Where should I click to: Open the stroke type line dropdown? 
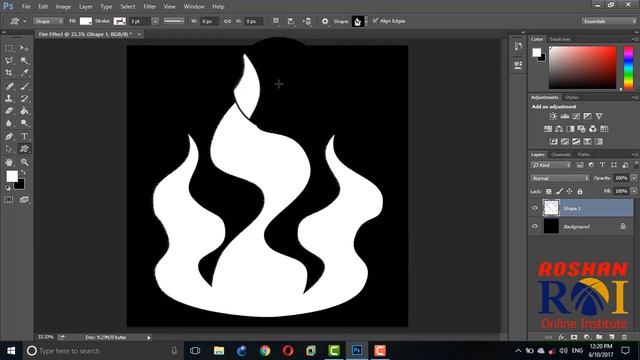[174, 21]
